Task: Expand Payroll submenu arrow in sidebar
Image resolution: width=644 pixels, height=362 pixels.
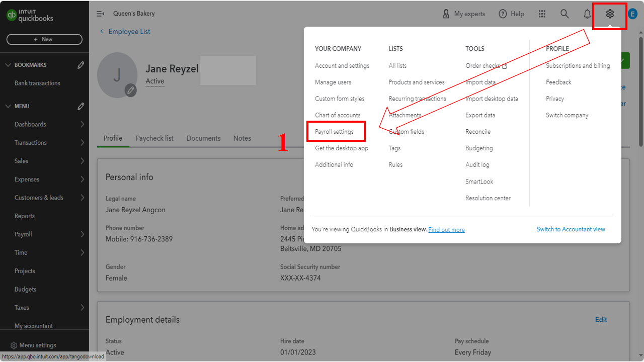Action: [x=82, y=234]
